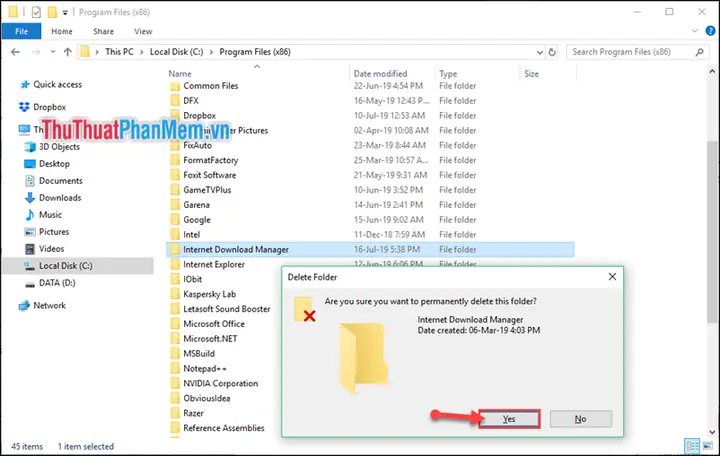The width and height of the screenshot is (720, 456).
Task: Confirm deletion with the Yes button
Action: (509, 419)
